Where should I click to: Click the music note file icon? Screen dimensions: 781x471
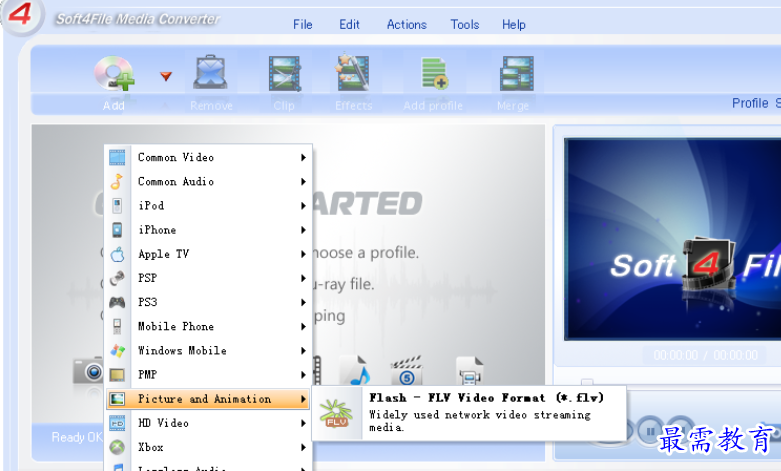click(x=355, y=370)
